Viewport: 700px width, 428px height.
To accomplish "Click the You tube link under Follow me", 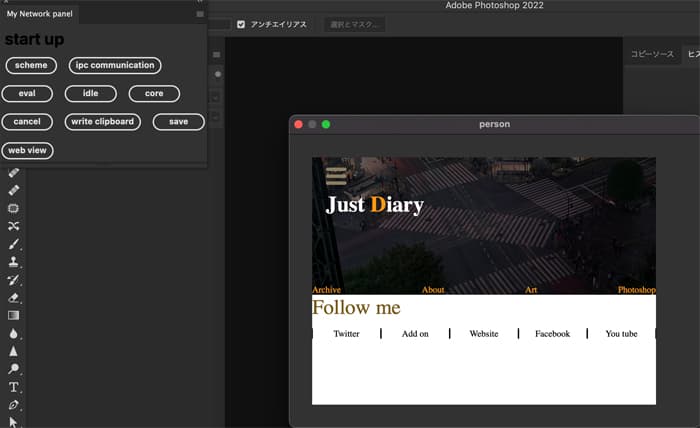I will (621, 334).
